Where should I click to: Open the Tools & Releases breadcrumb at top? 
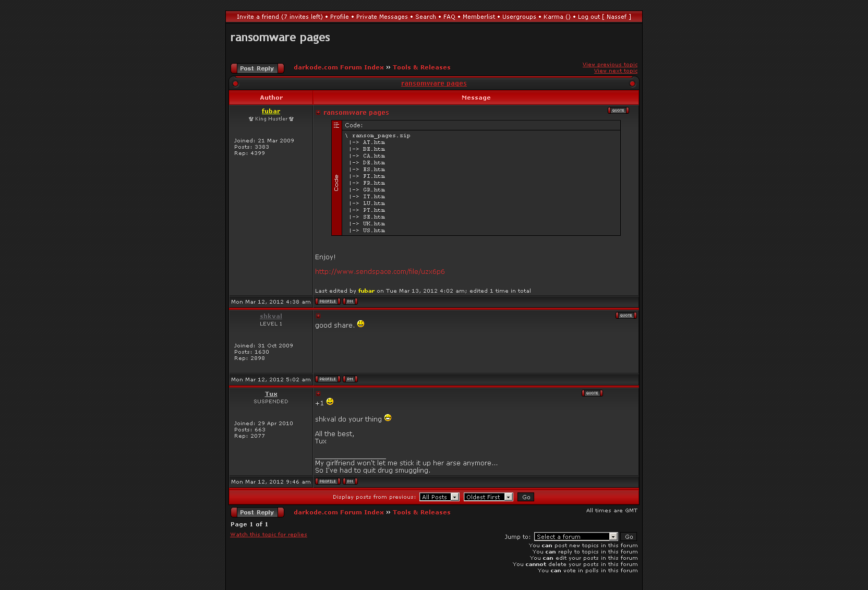421,67
